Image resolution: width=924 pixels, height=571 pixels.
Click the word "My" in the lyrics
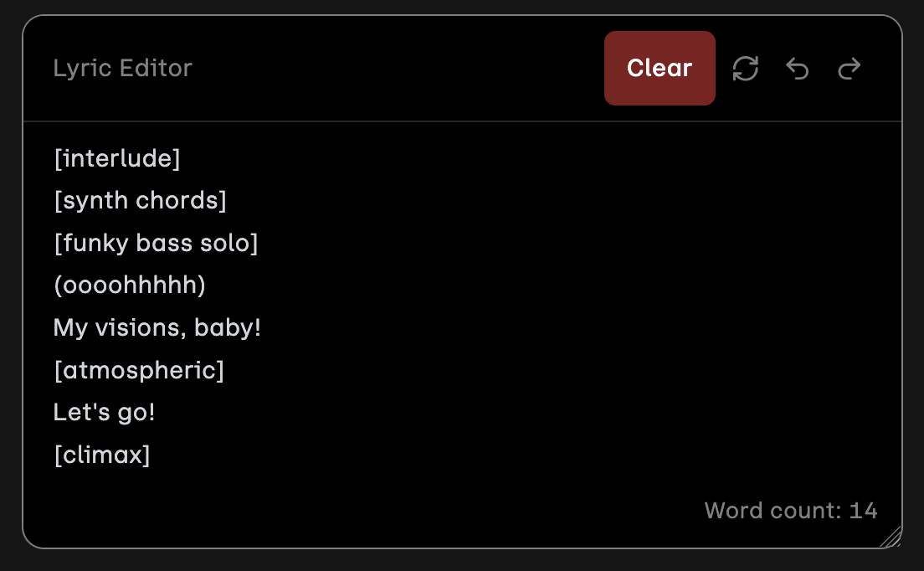tap(70, 328)
